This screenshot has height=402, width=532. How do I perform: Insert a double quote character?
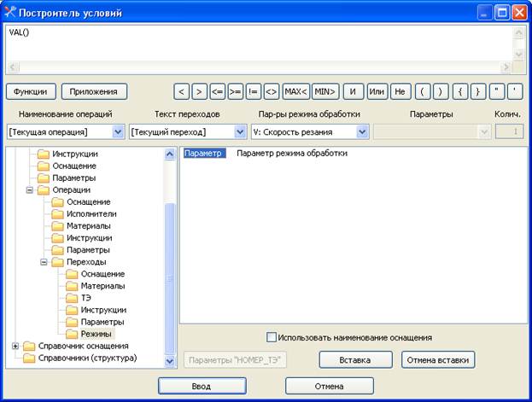pos(497,91)
